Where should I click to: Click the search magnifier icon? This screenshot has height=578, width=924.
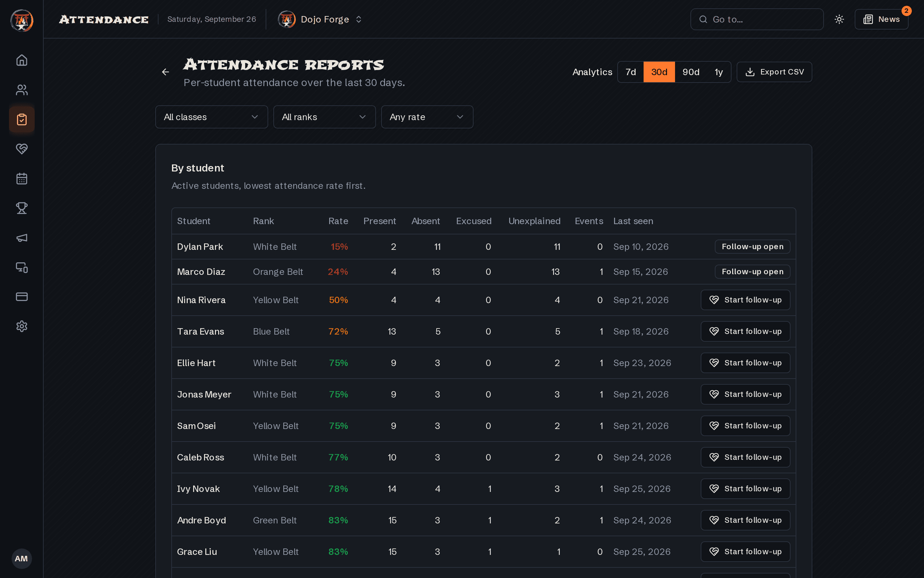click(703, 19)
